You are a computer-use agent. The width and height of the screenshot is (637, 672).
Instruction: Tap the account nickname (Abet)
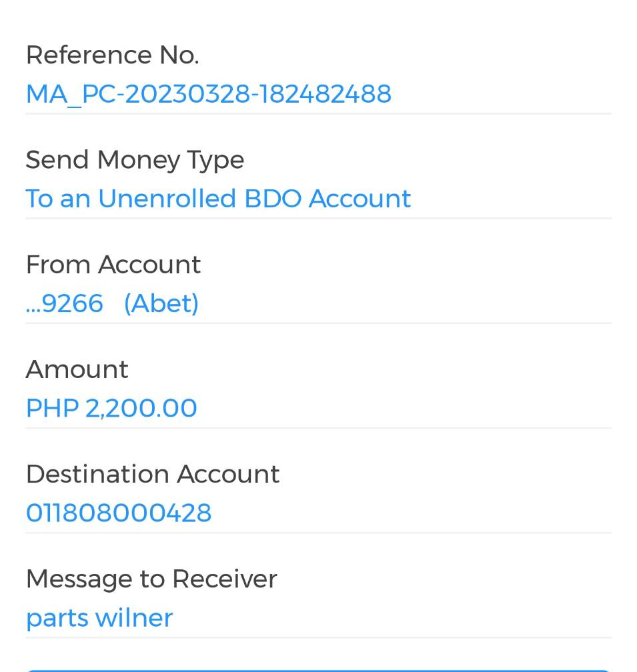click(161, 303)
